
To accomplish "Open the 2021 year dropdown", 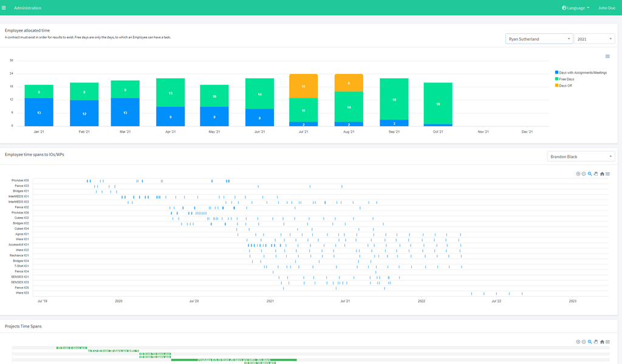I will coord(594,39).
